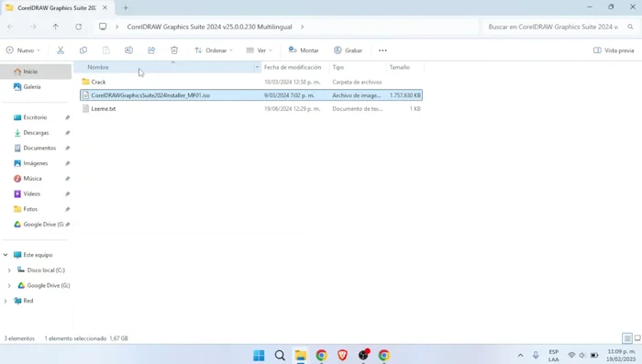Click the Rename icon in toolbar
Viewport: 642px width, 364px height.
[x=128, y=50]
